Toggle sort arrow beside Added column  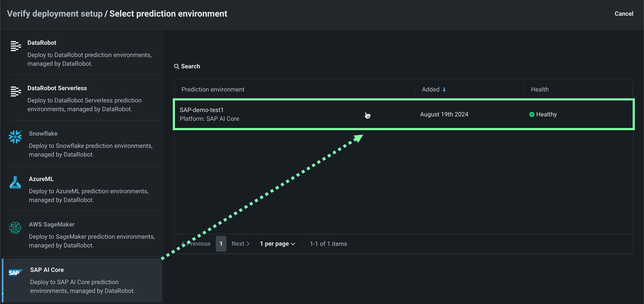[x=444, y=90]
